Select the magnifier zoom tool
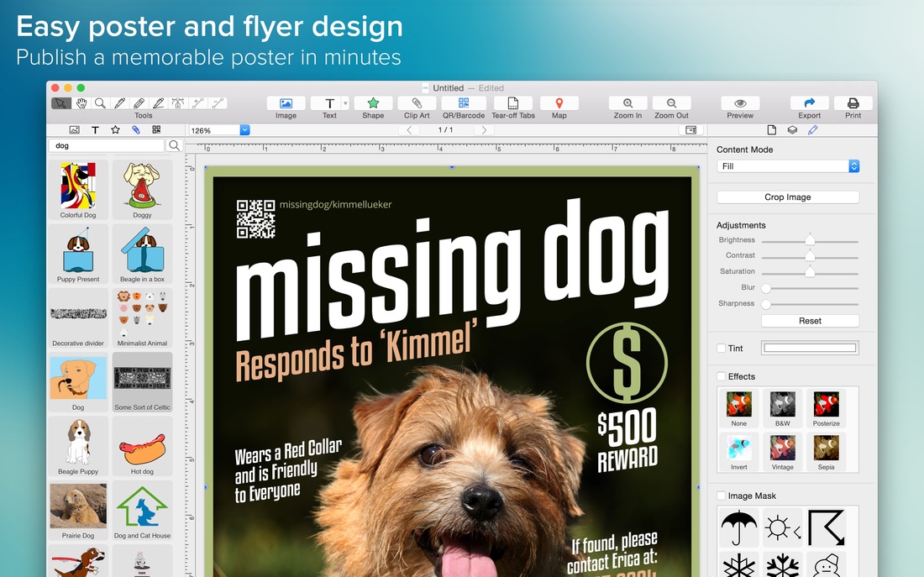 click(100, 103)
